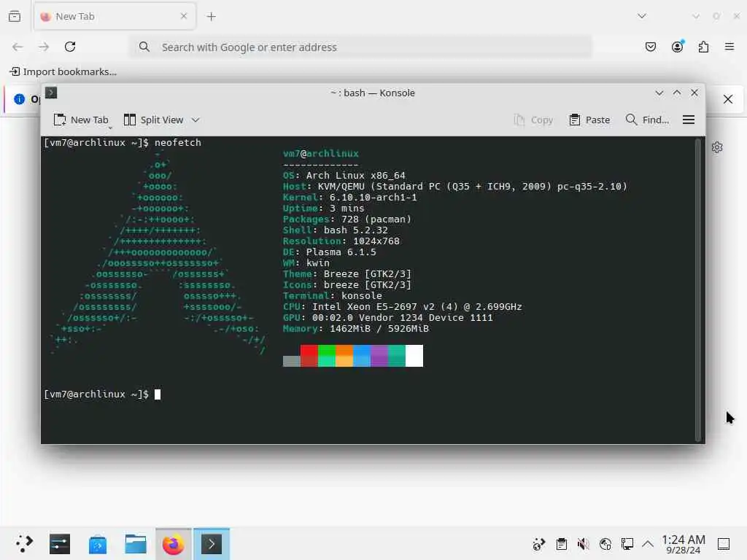Maximize the Konsole window with up chevron
Image resolution: width=747 pixels, height=560 pixels.
click(x=677, y=93)
